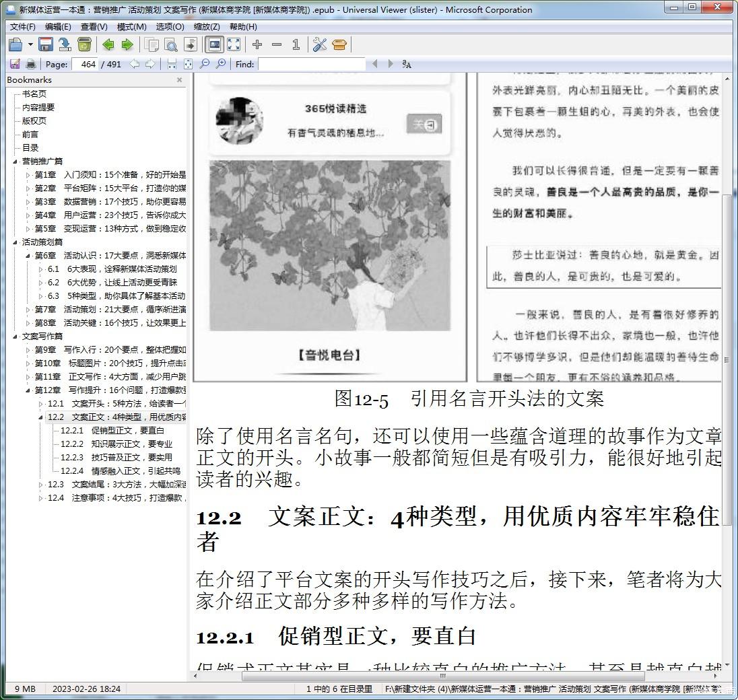Select the 前言 bookmark entry
738x700 pixels.
(30, 135)
